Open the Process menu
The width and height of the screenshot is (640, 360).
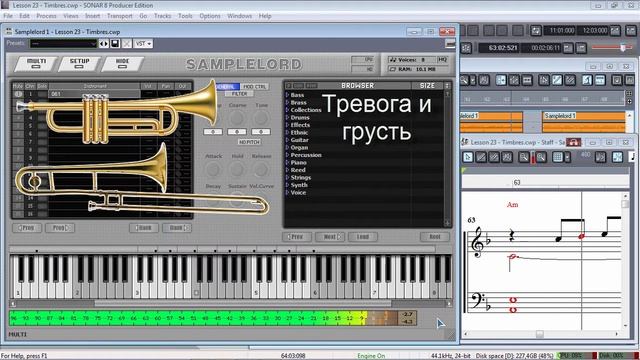pyautogui.click(x=46, y=16)
